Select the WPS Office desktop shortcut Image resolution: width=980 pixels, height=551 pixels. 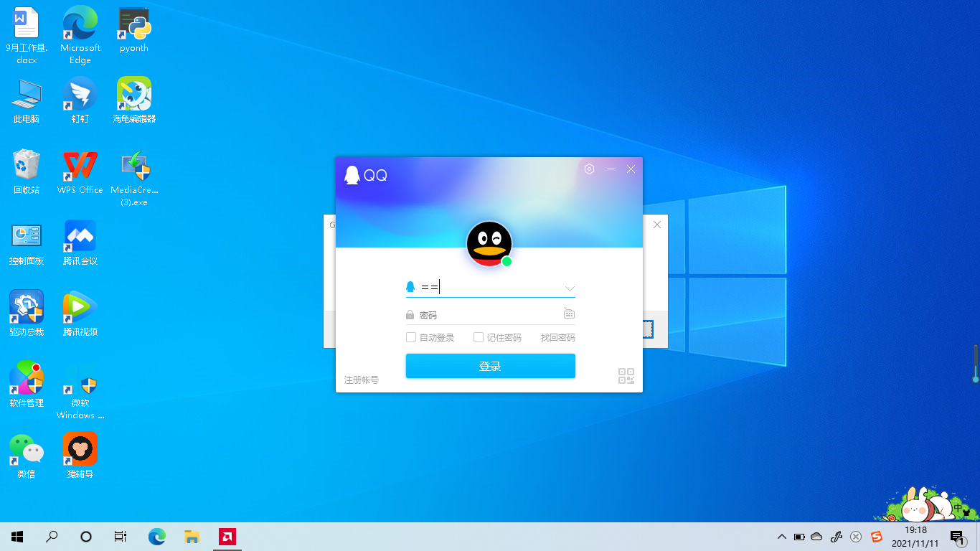(80, 171)
